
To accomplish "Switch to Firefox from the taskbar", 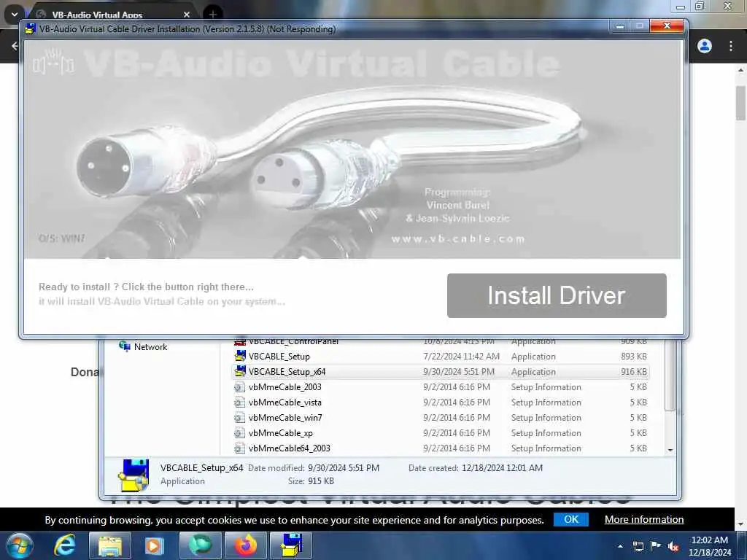I will click(245, 545).
